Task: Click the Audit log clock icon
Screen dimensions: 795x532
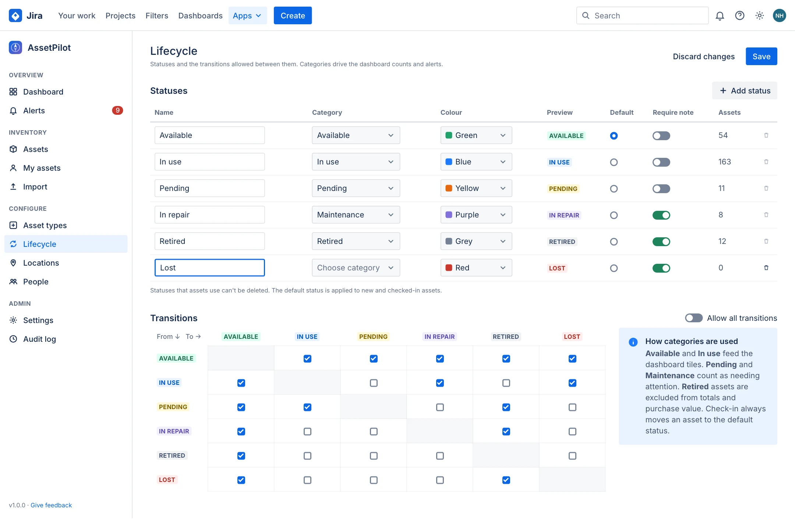Action: point(13,339)
